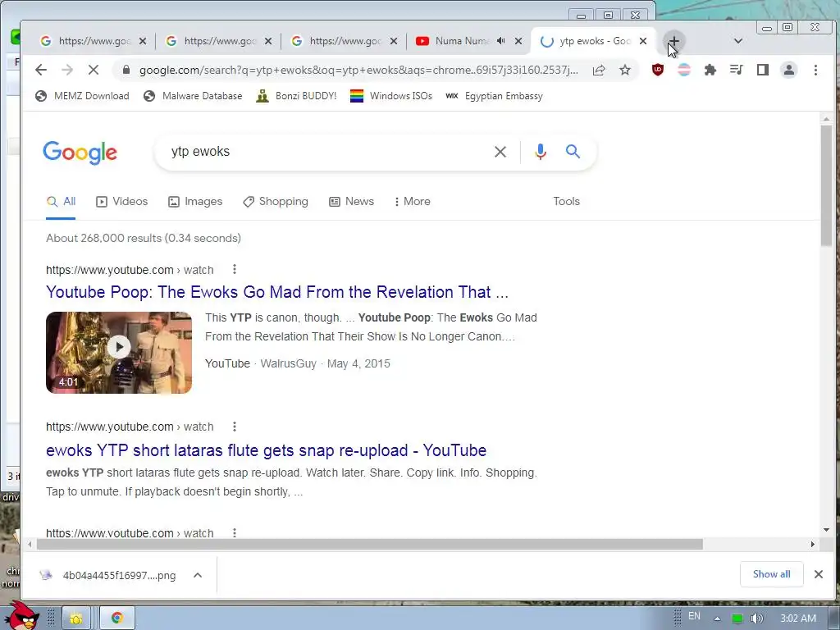
Task: Submit search with the magnifier button
Action: 573,152
